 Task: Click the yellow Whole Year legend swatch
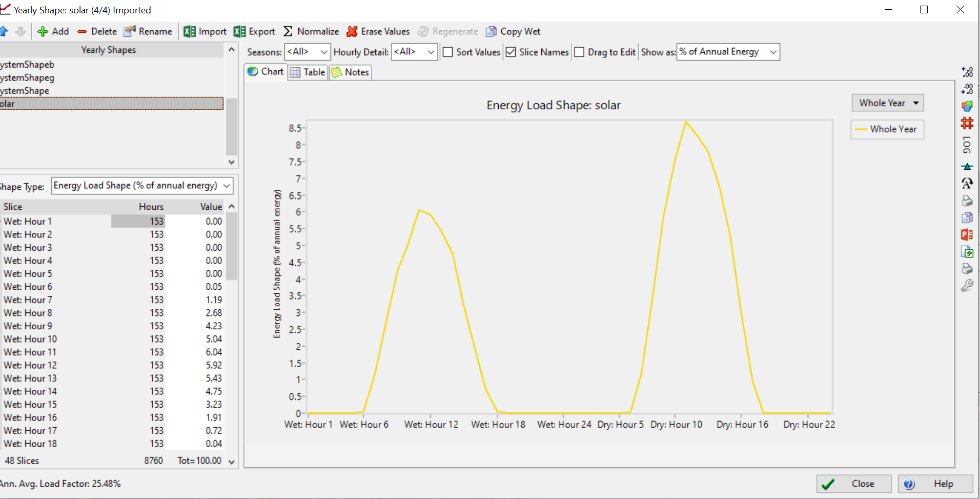(x=861, y=130)
